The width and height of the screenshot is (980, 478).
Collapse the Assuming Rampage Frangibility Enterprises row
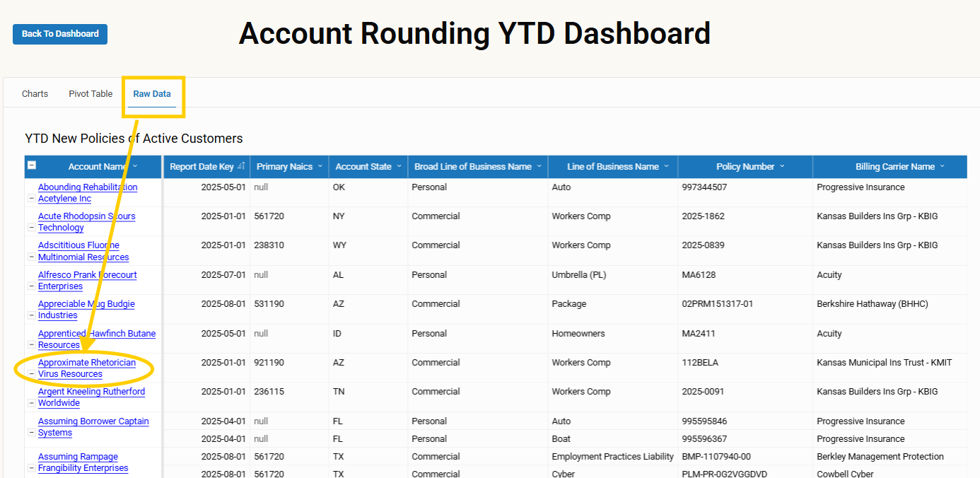pos(31,468)
